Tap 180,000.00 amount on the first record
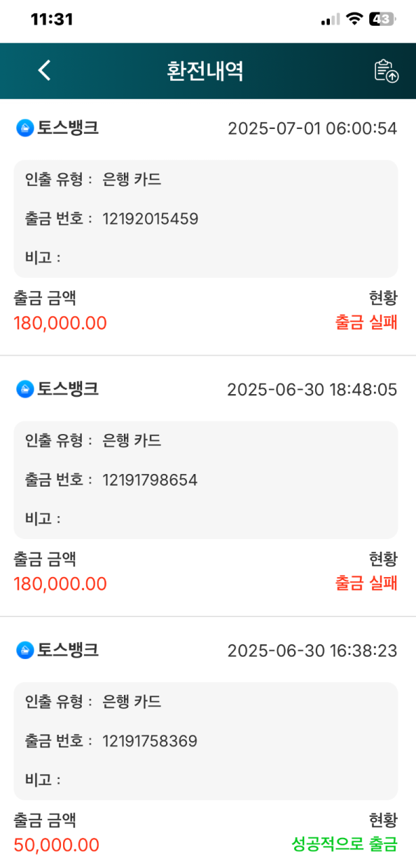 [60, 323]
